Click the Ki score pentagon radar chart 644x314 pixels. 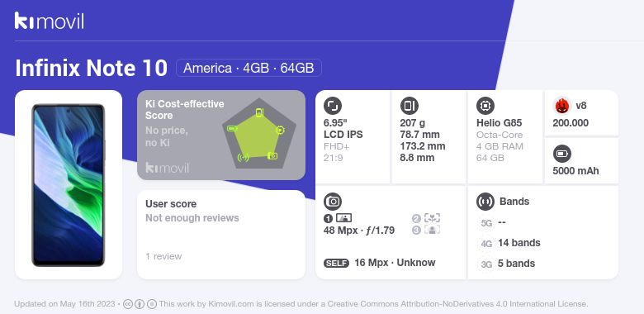coord(259,134)
